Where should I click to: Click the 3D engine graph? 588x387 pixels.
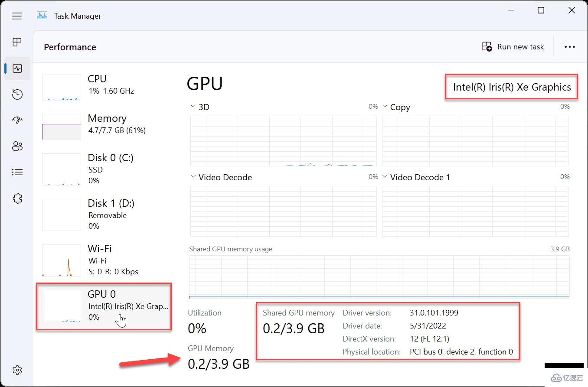(283, 141)
